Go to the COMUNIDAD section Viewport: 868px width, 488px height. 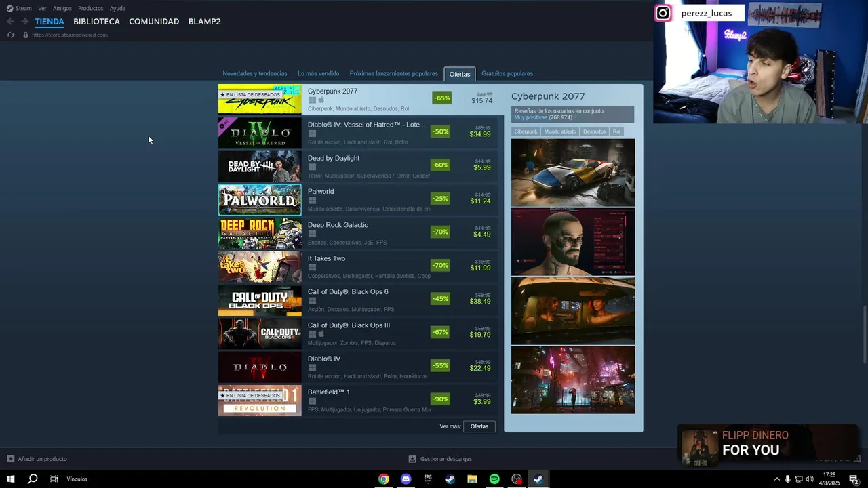(154, 22)
